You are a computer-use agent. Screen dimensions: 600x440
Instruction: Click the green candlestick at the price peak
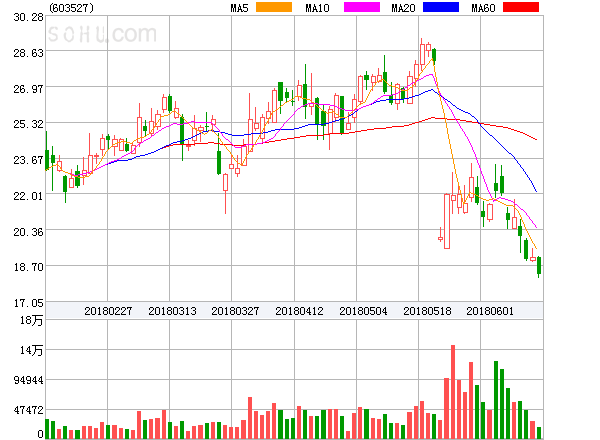pos(434,56)
